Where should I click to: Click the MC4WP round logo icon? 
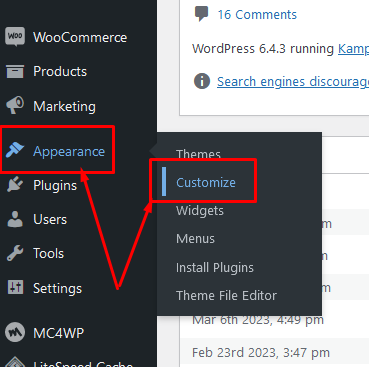pos(15,332)
